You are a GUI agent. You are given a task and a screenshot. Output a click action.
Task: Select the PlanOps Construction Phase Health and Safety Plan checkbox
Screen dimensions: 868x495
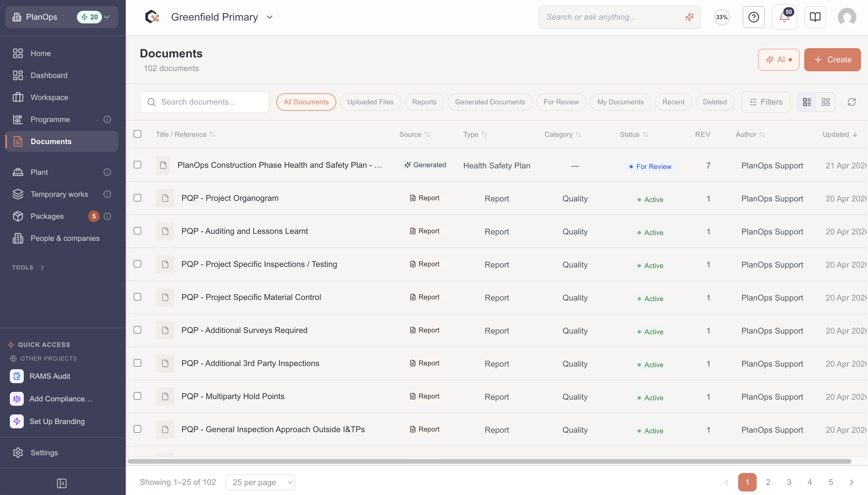coord(137,165)
